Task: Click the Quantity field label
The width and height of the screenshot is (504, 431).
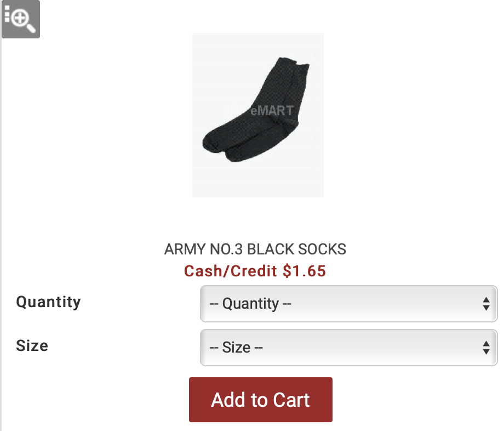Action: (x=49, y=302)
